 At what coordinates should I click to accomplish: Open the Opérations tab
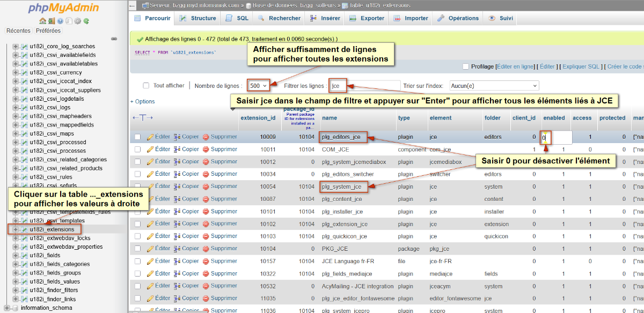458,18
